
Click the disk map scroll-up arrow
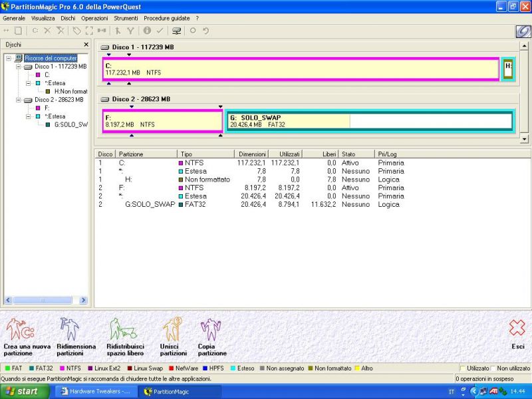(524, 46)
